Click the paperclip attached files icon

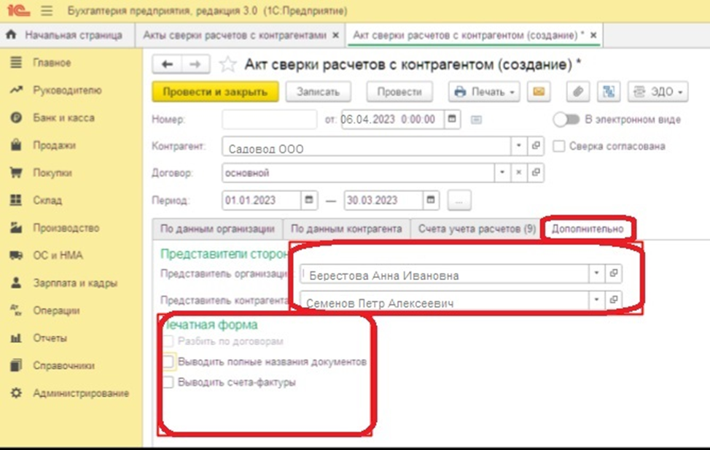577,92
